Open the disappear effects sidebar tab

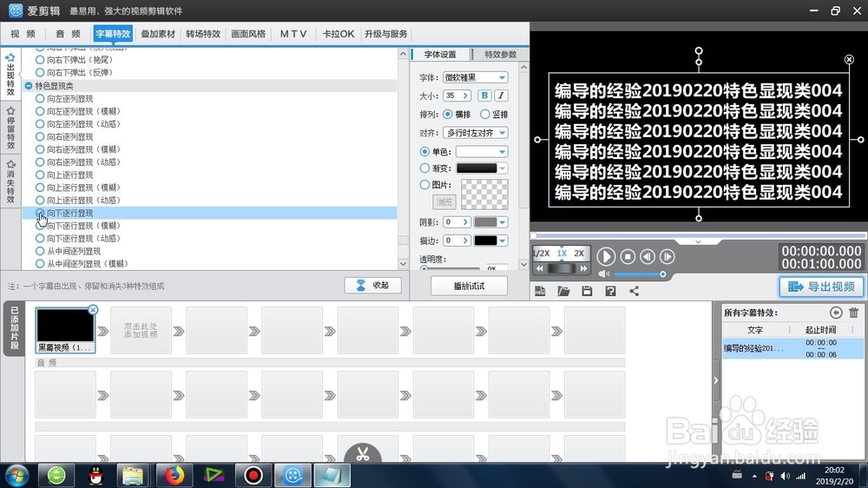[10, 181]
